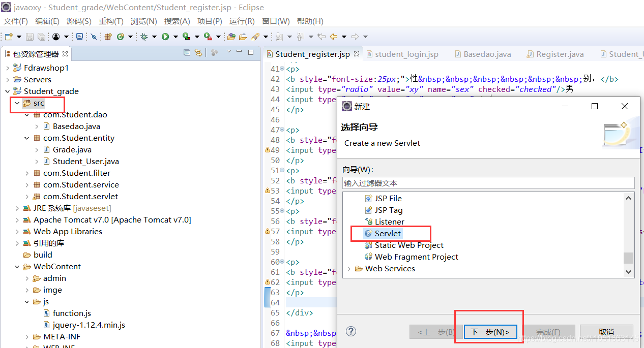Select Basedao.java in Package Explorer

[x=76, y=126]
